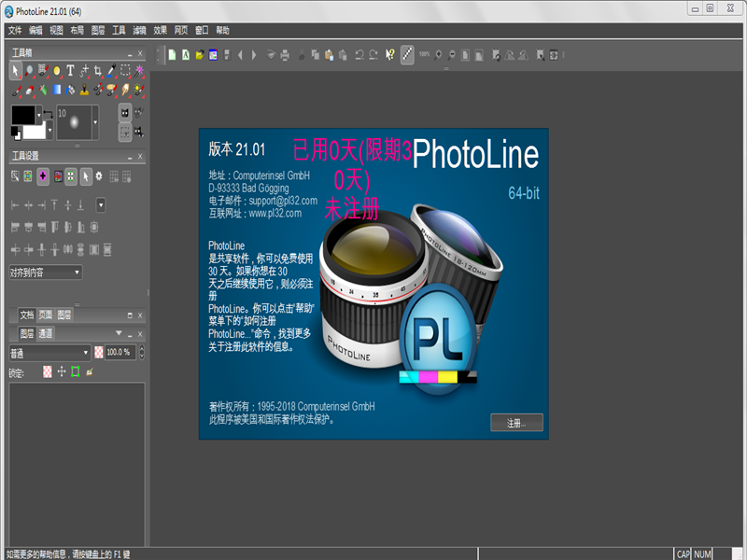Click the paste clipboard icon in toolbar
Viewport: 747px width, 560px height.
(329, 55)
